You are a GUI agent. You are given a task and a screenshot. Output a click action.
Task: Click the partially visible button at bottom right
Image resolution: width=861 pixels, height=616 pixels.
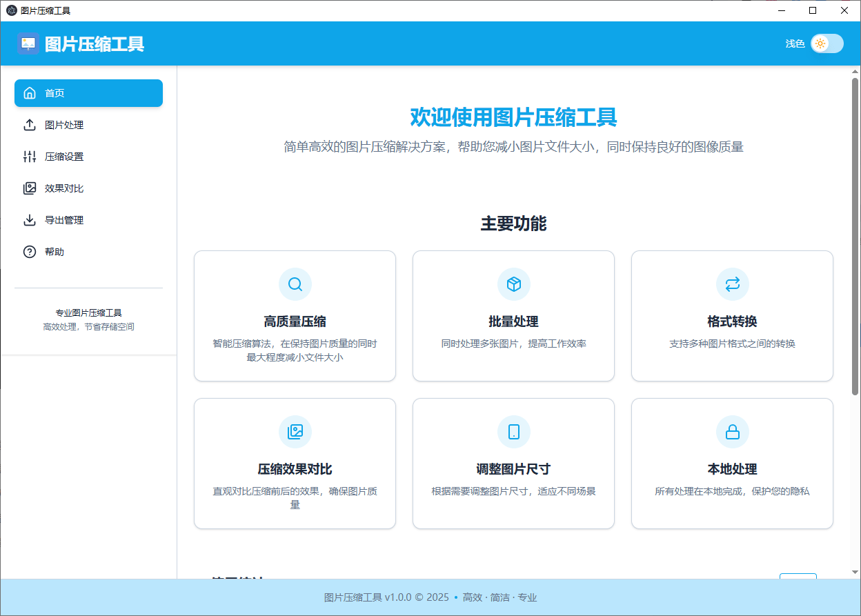point(798,579)
